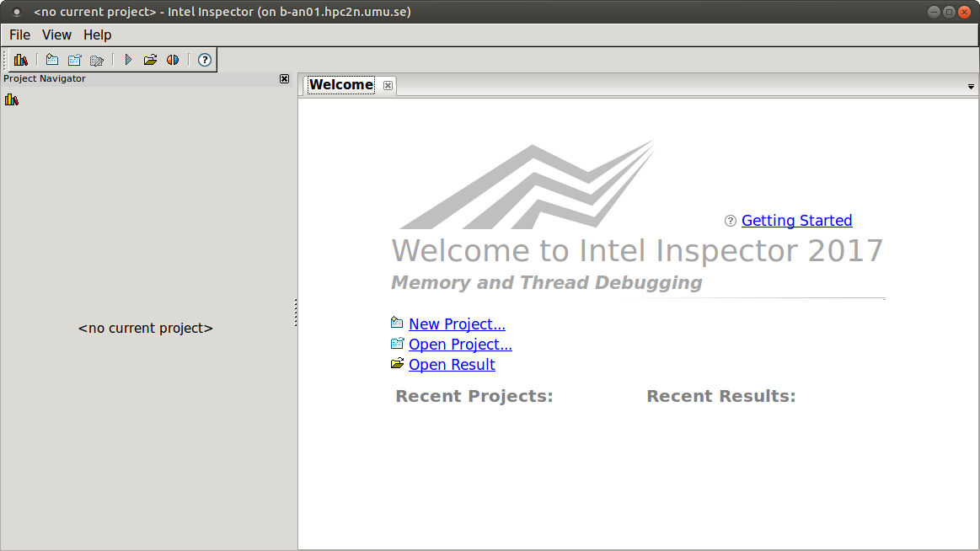Click the New Project... link

[457, 324]
